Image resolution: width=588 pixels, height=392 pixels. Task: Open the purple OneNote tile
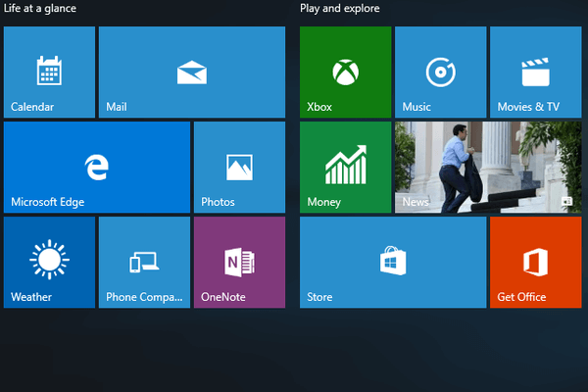(x=239, y=262)
